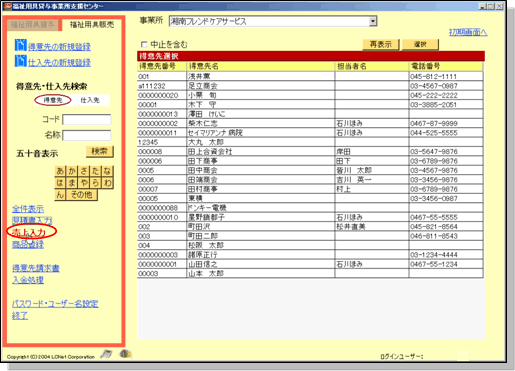Open the 入金処理 link
Screen dimensions: 515x371
point(28,280)
